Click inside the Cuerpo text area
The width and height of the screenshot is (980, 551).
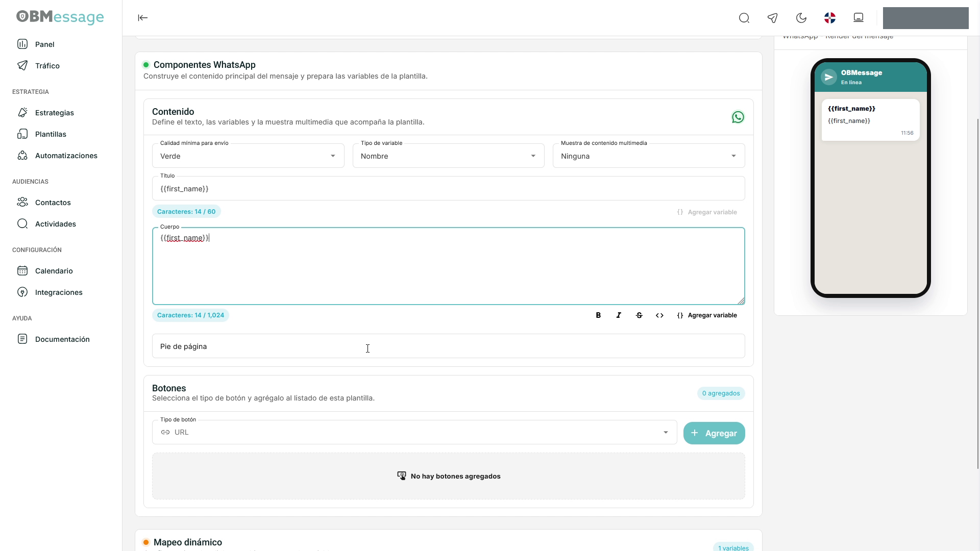pyautogui.click(x=449, y=266)
